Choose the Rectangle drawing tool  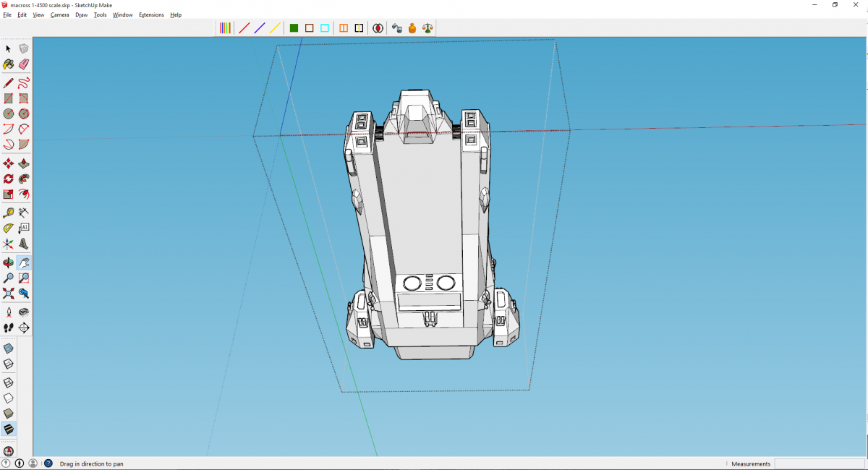tap(9, 98)
